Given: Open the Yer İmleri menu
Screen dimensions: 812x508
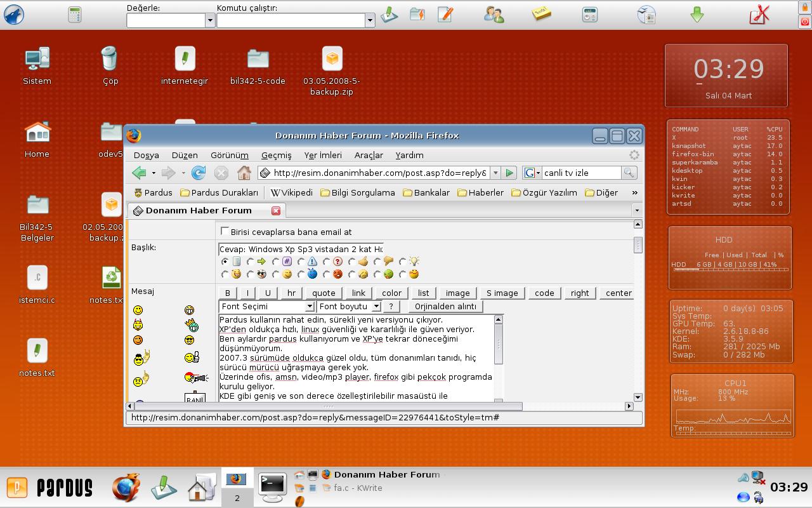Looking at the screenshot, I should tap(323, 155).
